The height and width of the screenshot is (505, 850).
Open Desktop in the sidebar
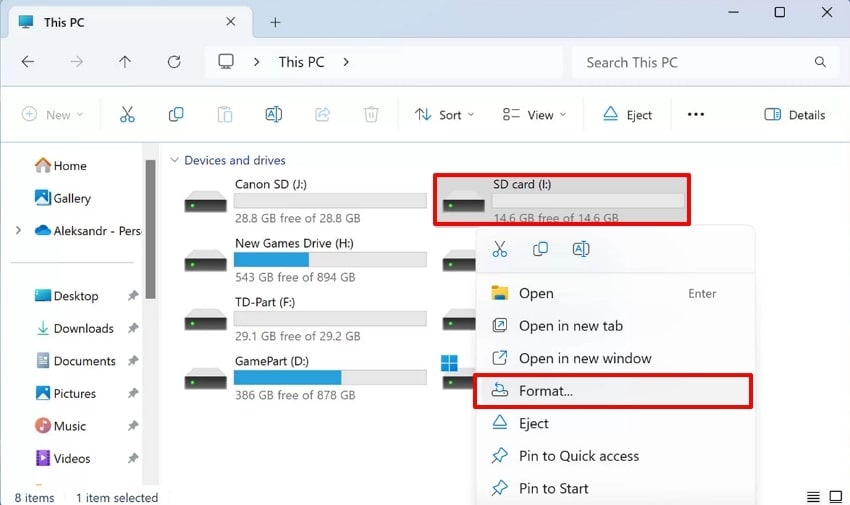pyautogui.click(x=66, y=295)
